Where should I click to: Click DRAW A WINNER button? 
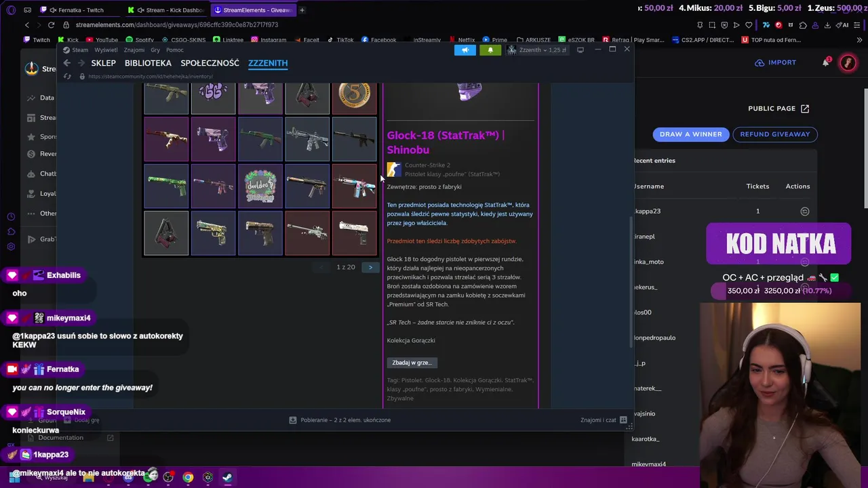click(690, 134)
